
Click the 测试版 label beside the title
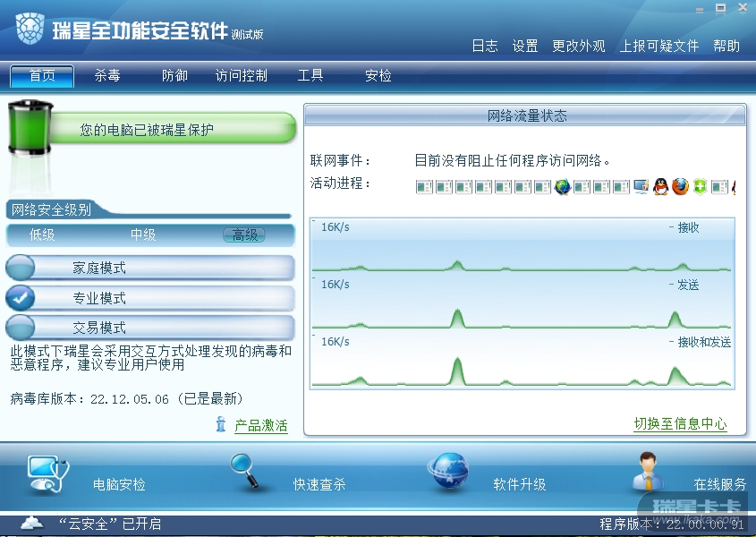coord(247,34)
